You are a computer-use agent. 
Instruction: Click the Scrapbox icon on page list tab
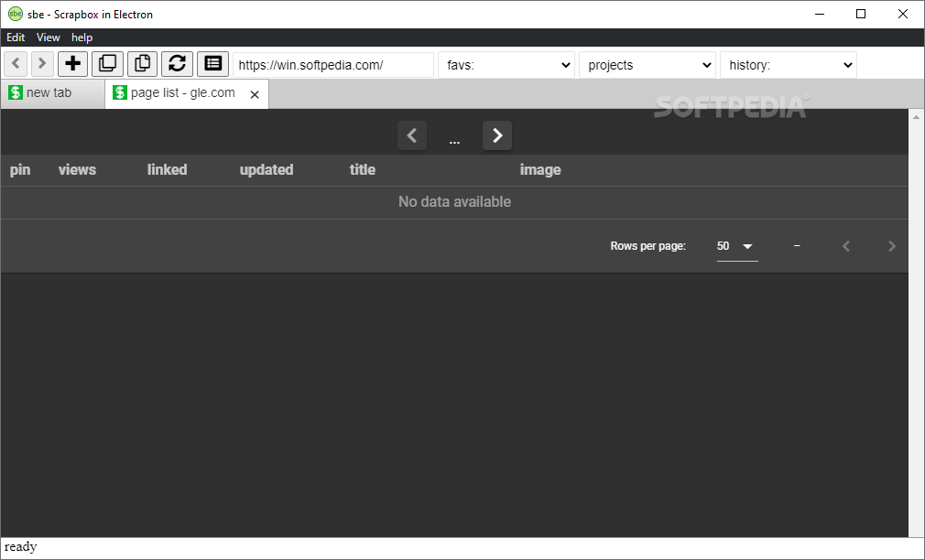pyautogui.click(x=120, y=92)
